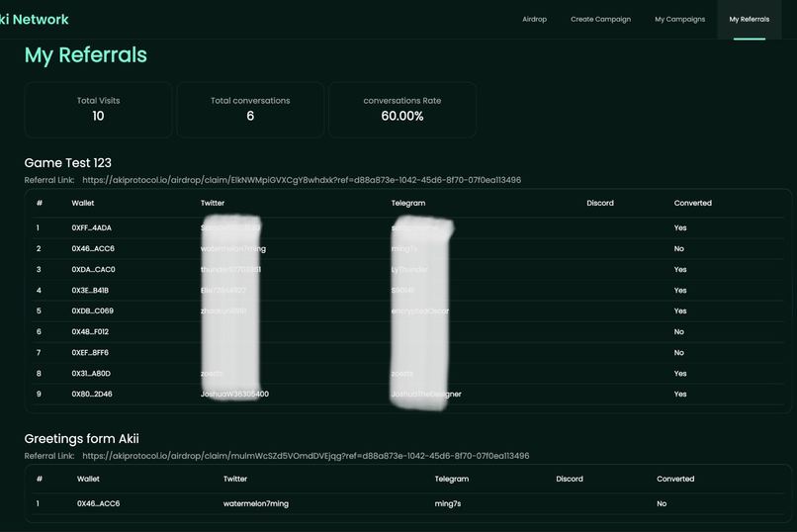Screen dimensions: 797x532
Task: Click the Greetings form Akii campaign title
Action: (81, 438)
